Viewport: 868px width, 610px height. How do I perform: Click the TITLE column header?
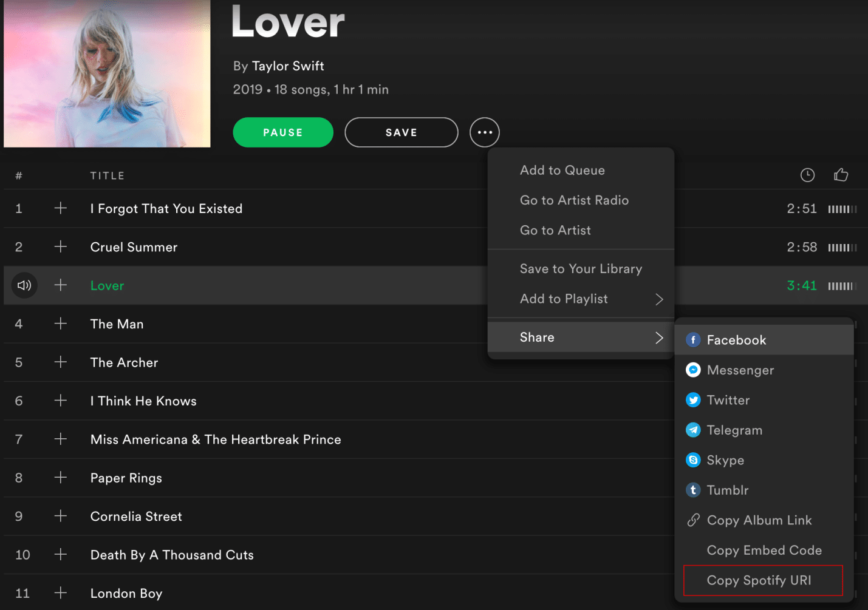coord(108,175)
